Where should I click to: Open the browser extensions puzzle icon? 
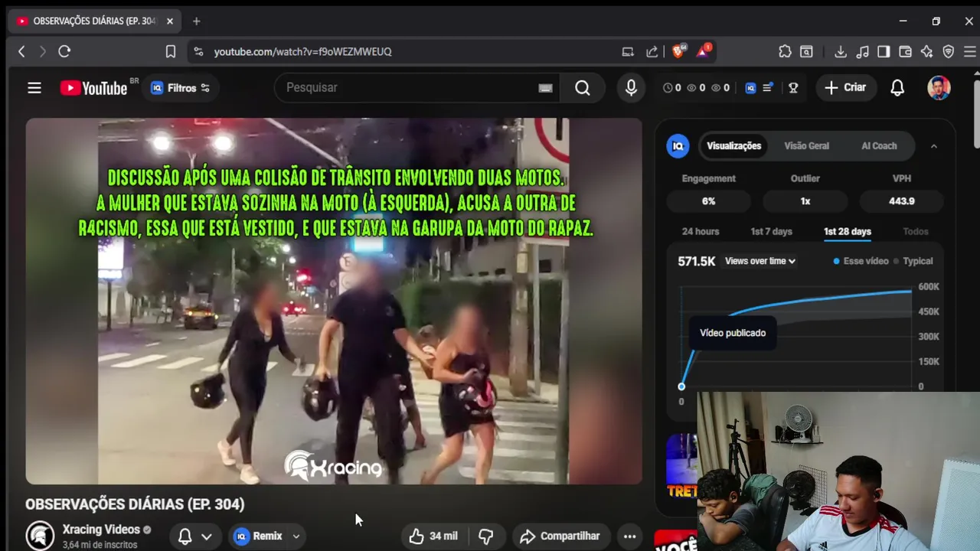tap(785, 51)
